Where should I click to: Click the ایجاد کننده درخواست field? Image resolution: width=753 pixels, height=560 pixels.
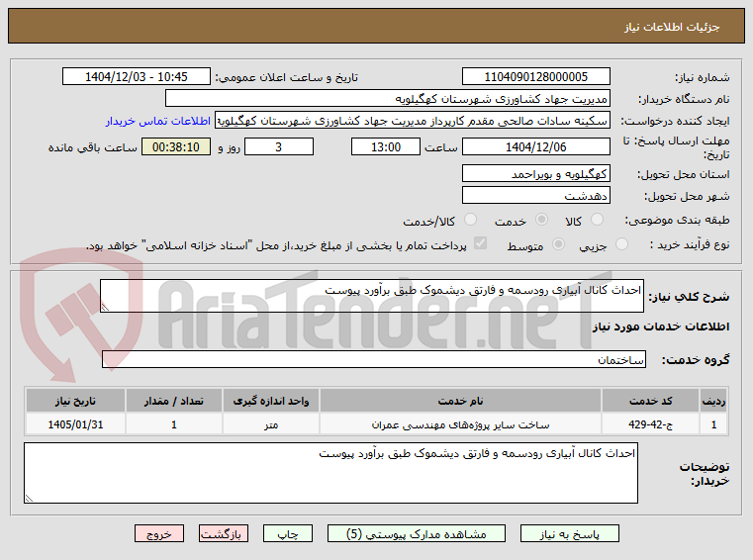[413, 121]
